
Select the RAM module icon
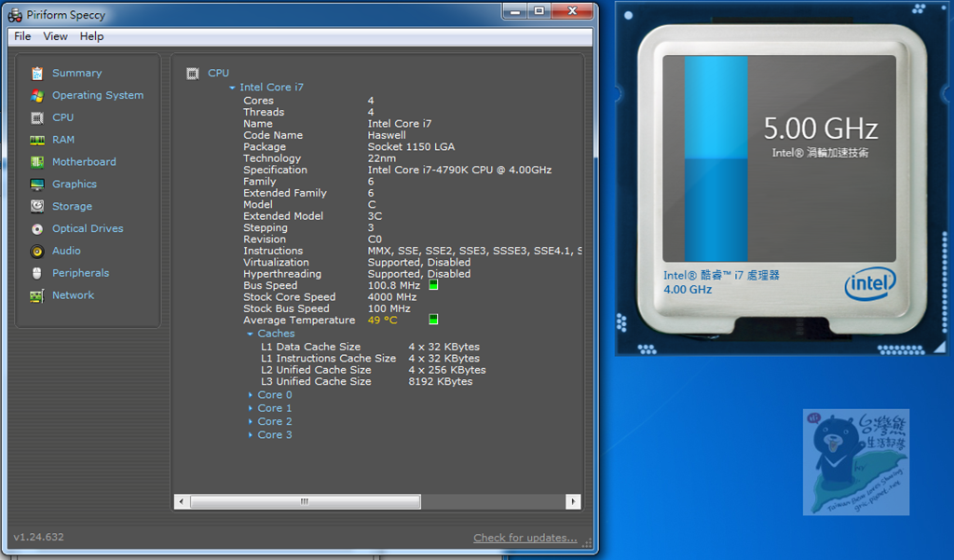click(37, 140)
